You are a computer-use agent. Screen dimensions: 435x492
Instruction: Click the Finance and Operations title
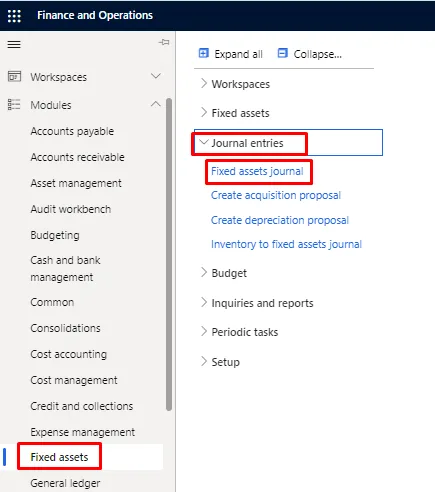pos(95,15)
